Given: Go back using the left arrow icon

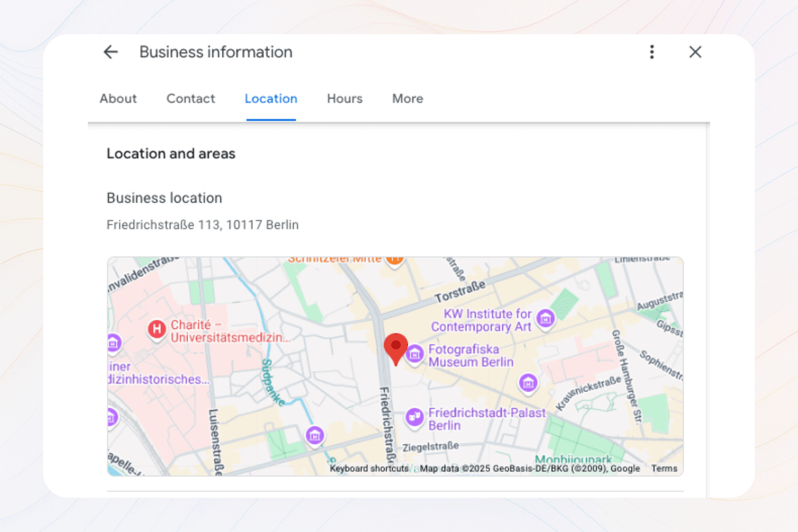Looking at the screenshot, I should coord(110,52).
